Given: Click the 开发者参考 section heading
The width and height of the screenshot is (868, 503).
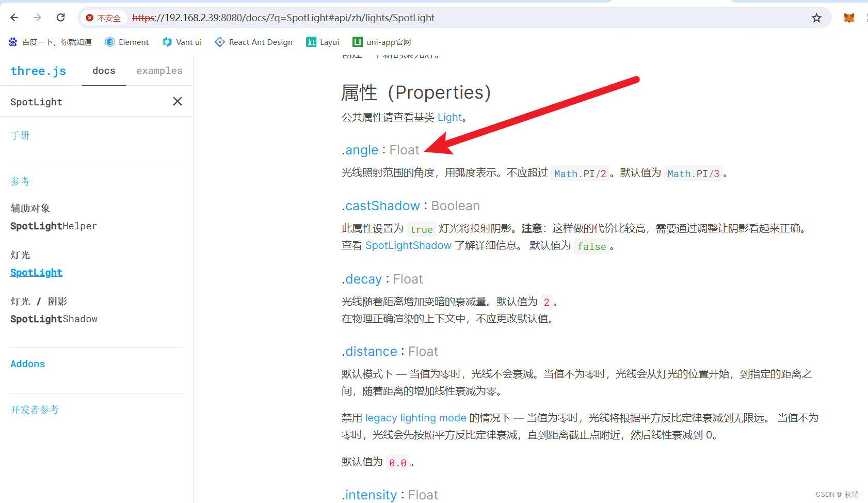Looking at the screenshot, I should pyautogui.click(x=35, y=410).
